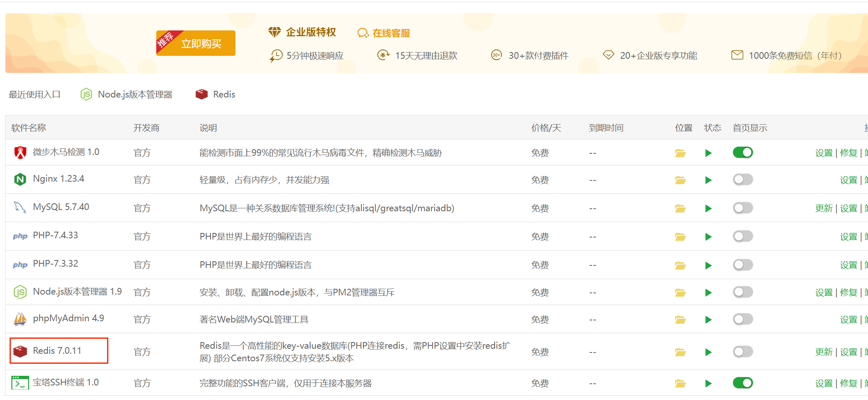
Task: Open Redis from recent shortcuts
Action: click(x=215, y=94)
